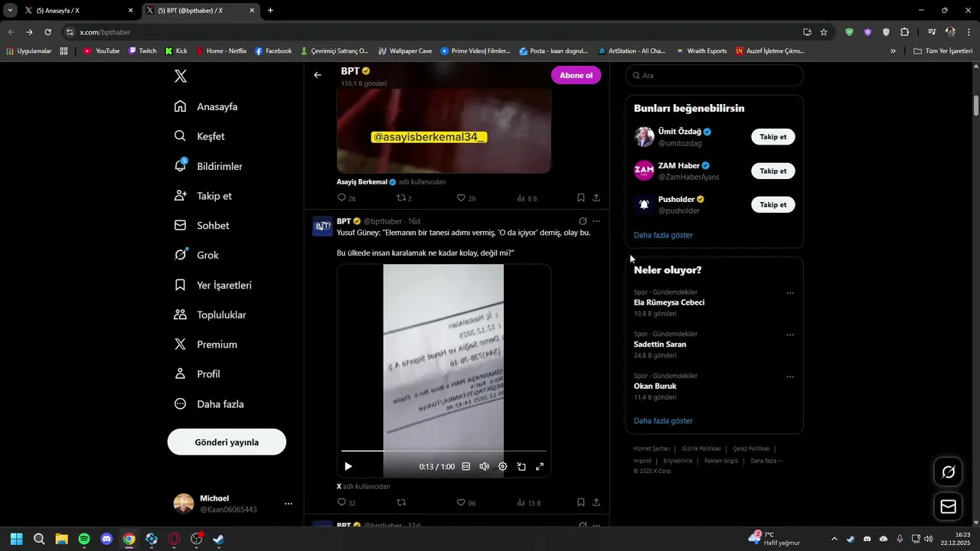Open picture-in-picture on the video player

(521, 466)
